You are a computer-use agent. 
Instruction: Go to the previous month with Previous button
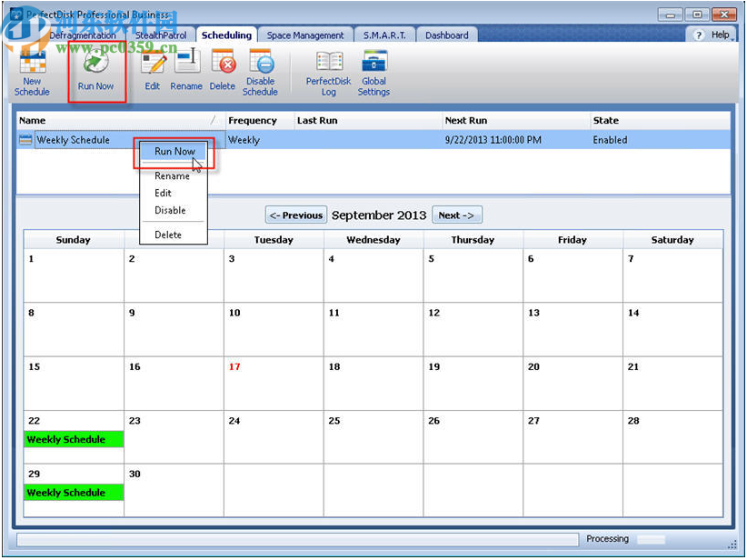295,215
